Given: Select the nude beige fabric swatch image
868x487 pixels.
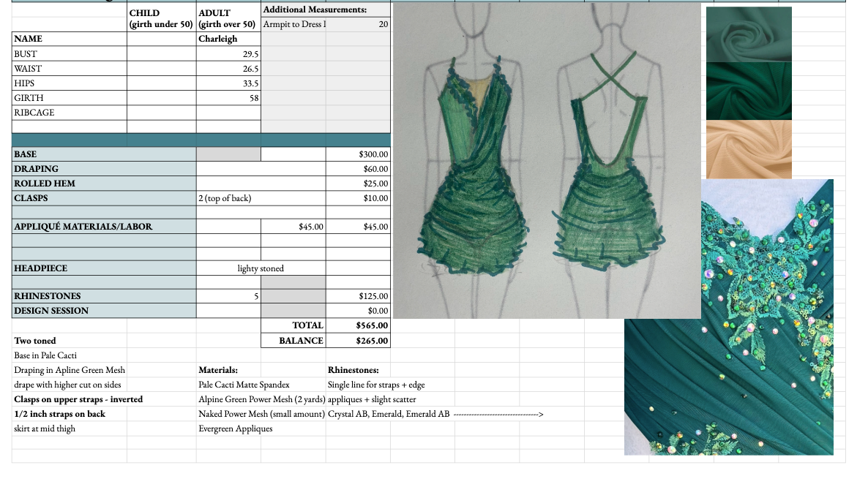Looking at the screenshot, I should [749, 149].
